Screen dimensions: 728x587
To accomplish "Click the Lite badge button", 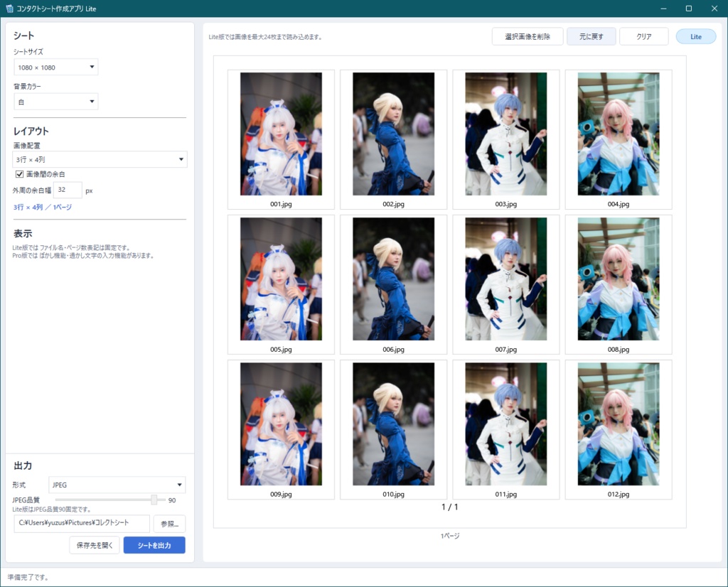I will point(695,37).
